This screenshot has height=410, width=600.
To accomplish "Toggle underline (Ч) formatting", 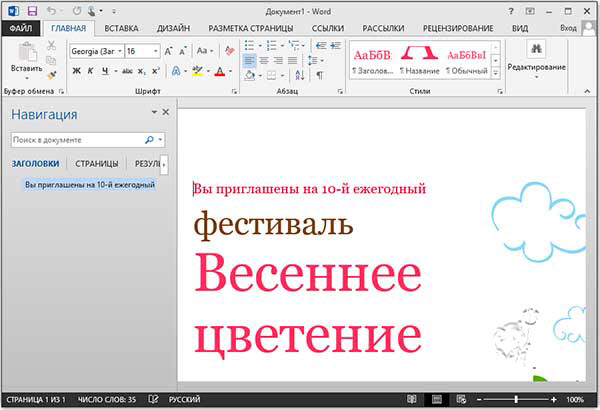I will tap(104, 71).
